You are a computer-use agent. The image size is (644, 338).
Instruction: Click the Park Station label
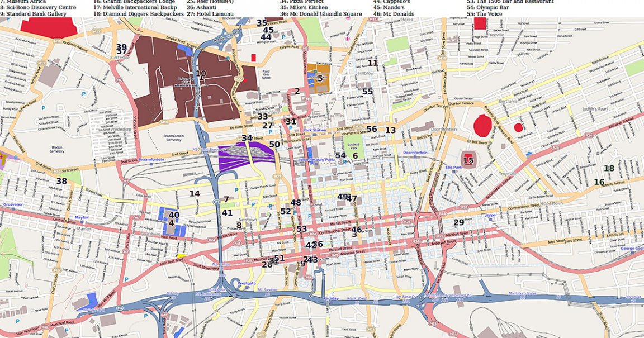(x=315, y=130)
